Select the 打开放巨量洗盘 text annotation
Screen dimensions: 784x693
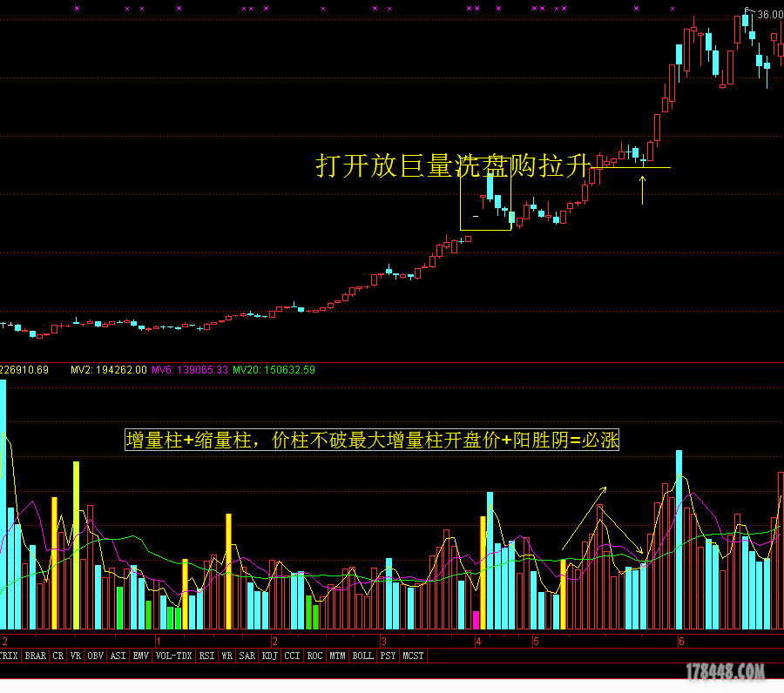tap(452, 166)
